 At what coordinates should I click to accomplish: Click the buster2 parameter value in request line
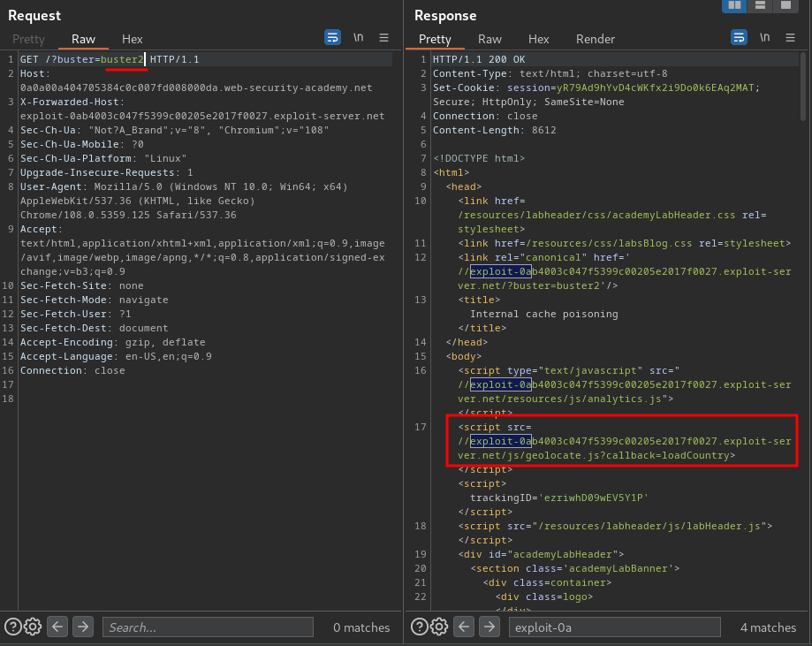[122, 59]
